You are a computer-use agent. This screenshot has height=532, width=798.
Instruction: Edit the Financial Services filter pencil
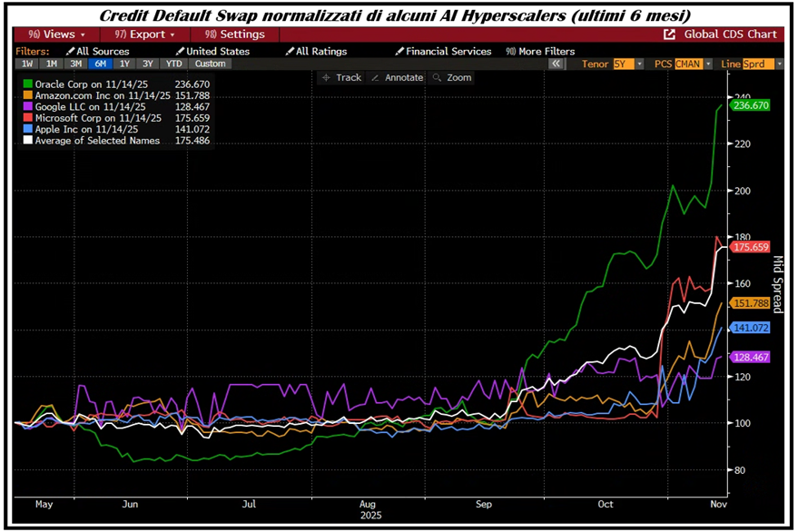pos(400,52)
